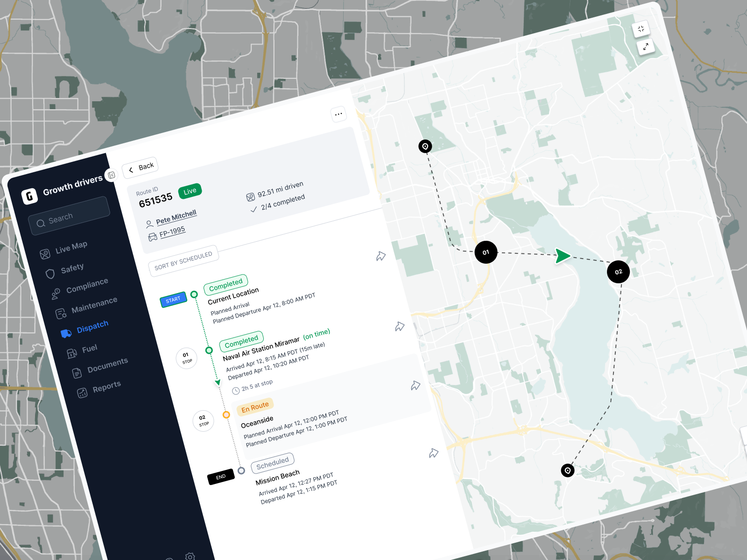Click the share arrow beside the Oceanside stop
Screen dimensions: 747x560
pyautogui.click(x=416, y=385)
